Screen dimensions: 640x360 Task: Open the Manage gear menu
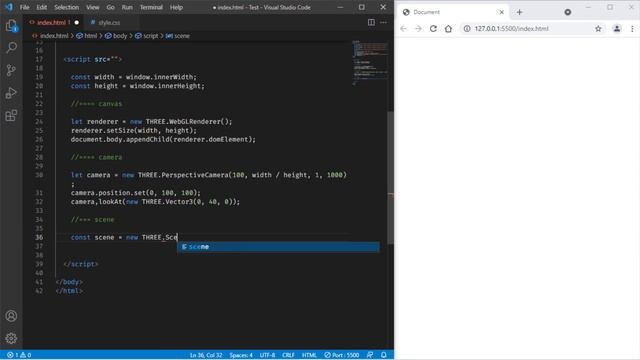(11, 338)
